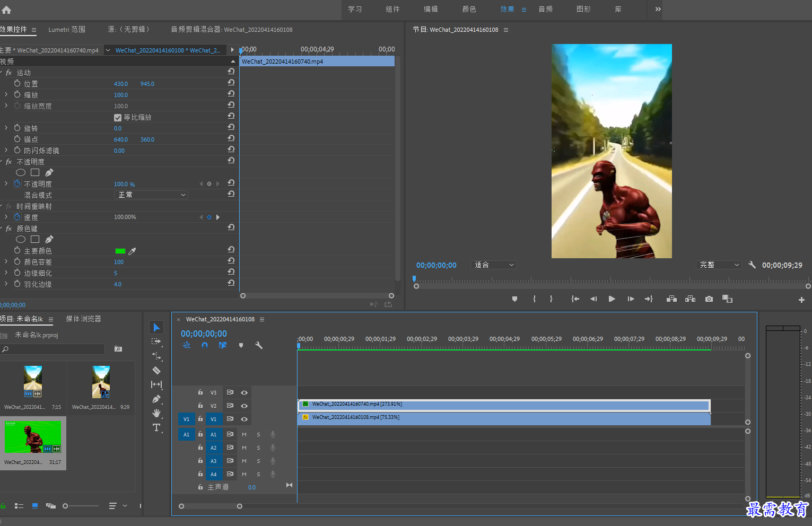The height and width of the screenshot is (526, 812).
Task: Step forward one frame
Action: point(631,299)
